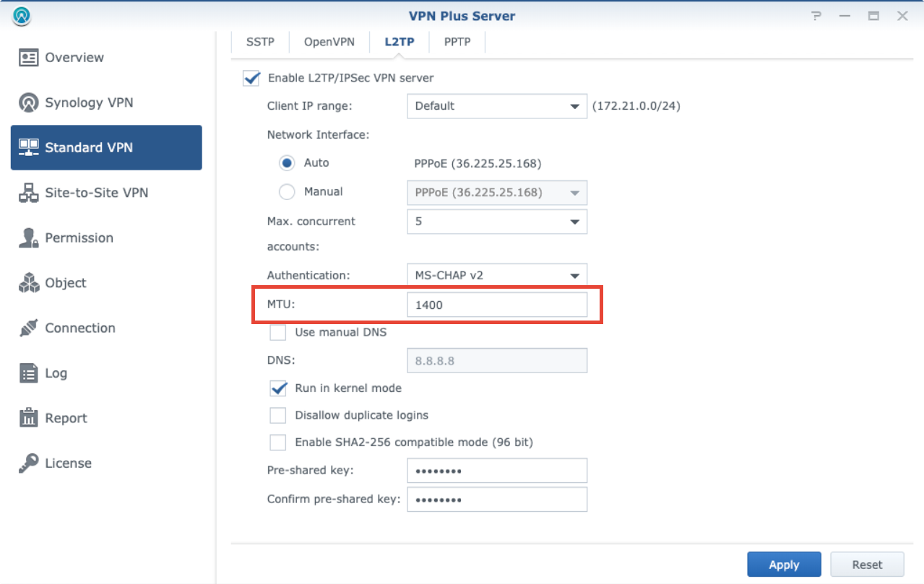Open the Connection plug icon
924x584 pixels.
28,328
